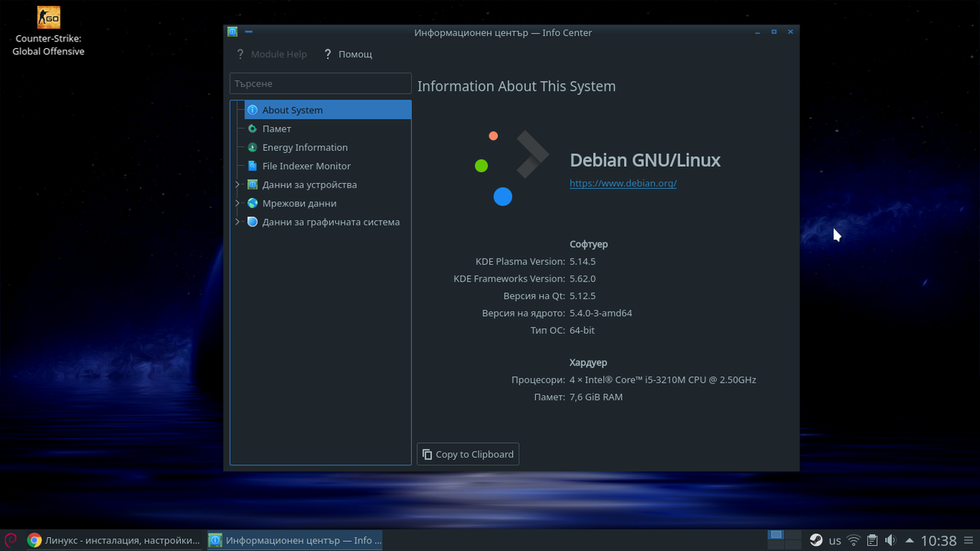Click the Памет memory icon in the sidebar
The width and height of the screenshot is (980, 551).
coord(253,129)
